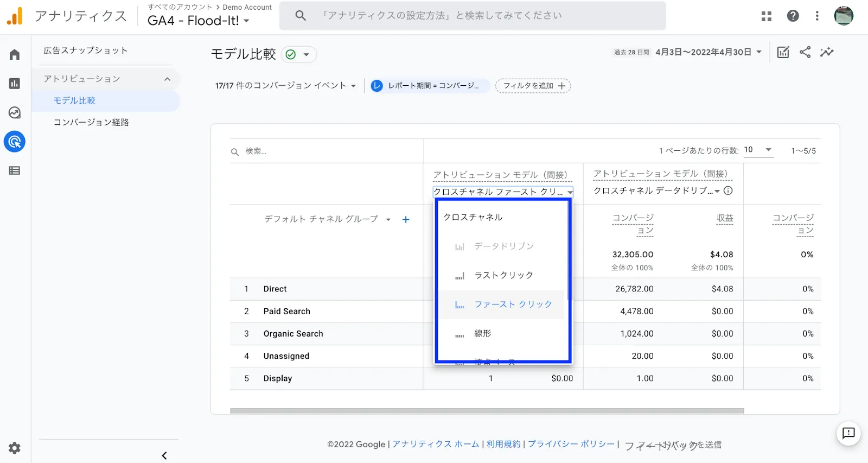Click the Google Analytics logo
The image size is (868, 463).
pos(15,16)
